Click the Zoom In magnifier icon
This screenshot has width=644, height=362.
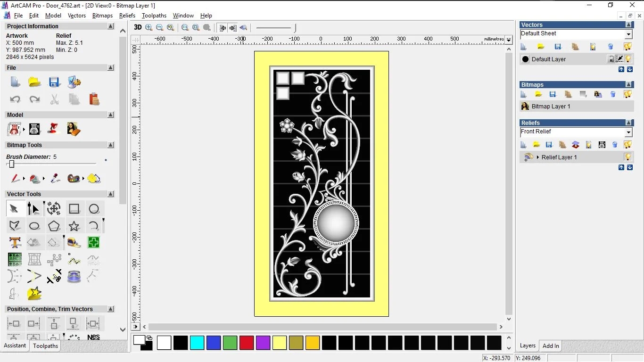tap(149, 27)
